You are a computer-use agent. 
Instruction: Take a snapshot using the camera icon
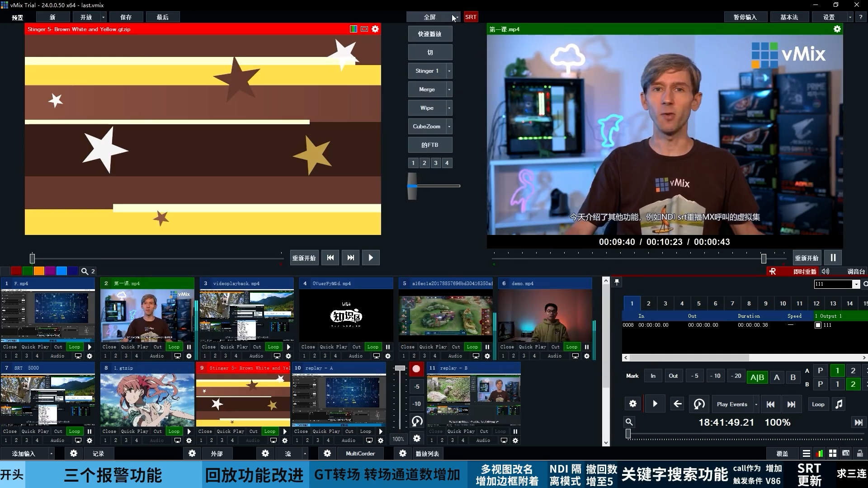(x=846, y=453)
